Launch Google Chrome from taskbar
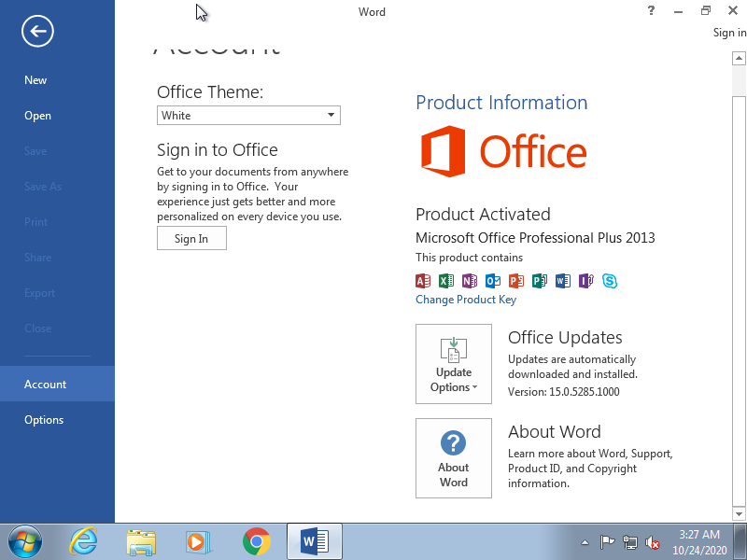747x560 pixels. 256,542
